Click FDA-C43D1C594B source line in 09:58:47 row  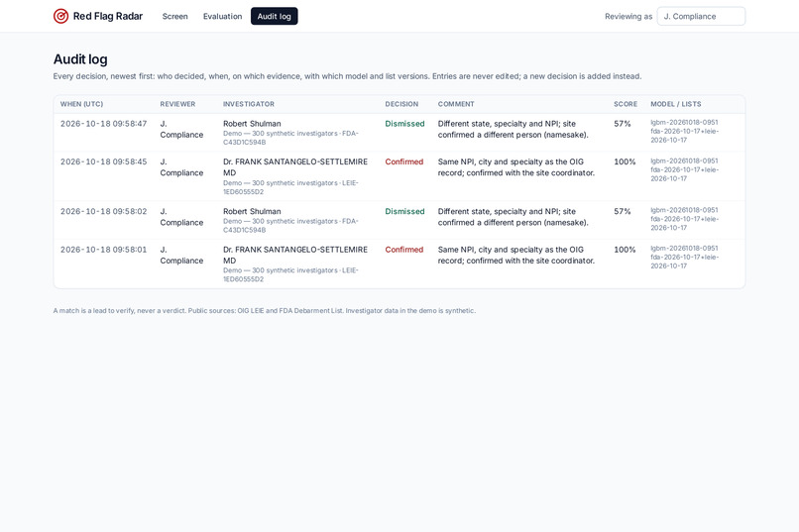(x=291, y=138)
